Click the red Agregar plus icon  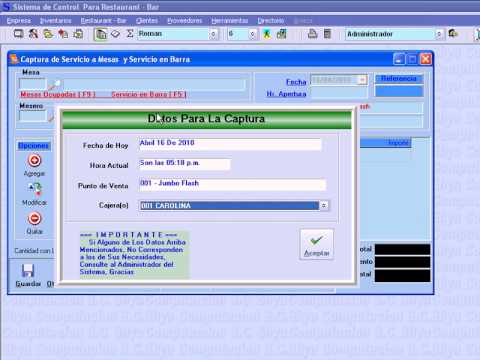[x=34, y=161]
